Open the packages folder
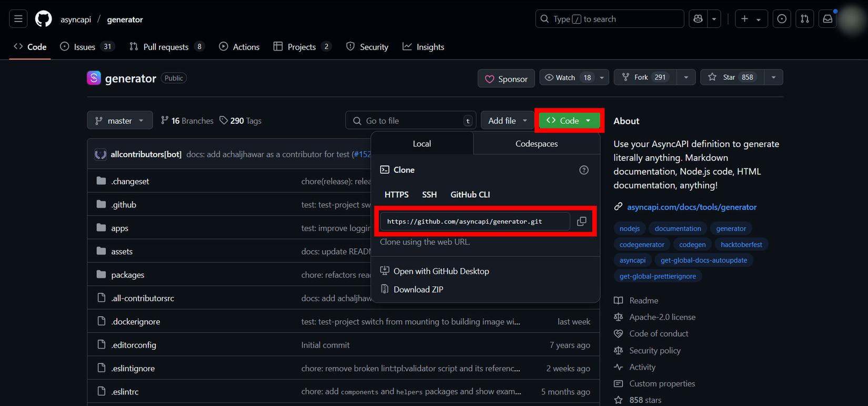Viewport: 868px width, 406px height. point(128,275)
